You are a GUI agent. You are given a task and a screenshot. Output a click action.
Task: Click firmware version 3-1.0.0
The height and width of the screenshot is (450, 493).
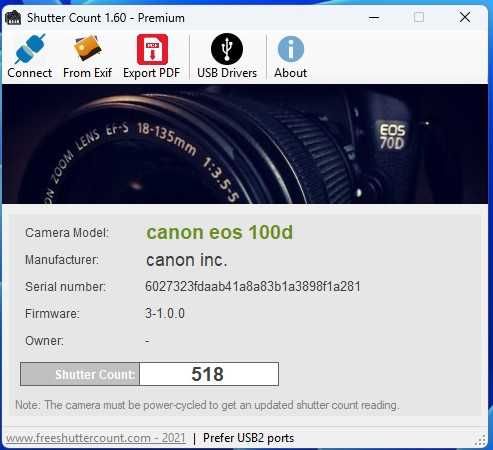165,313
